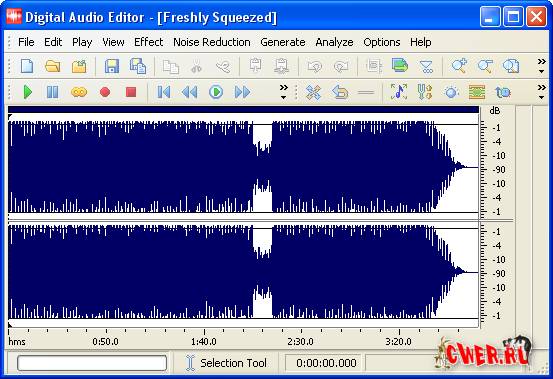Open the Noise Reduction menu
The width and height of the screenshot is (553, 379).
(x=212, y=42)
